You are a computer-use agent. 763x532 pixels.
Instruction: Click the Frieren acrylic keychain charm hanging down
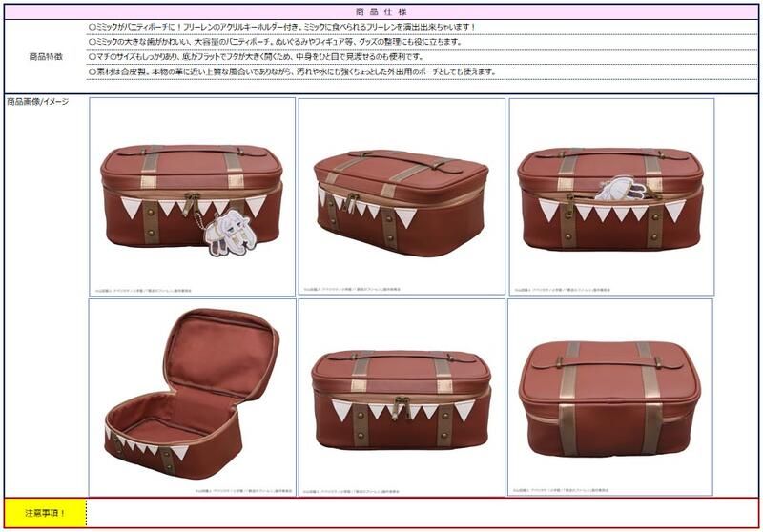point(228,235)
